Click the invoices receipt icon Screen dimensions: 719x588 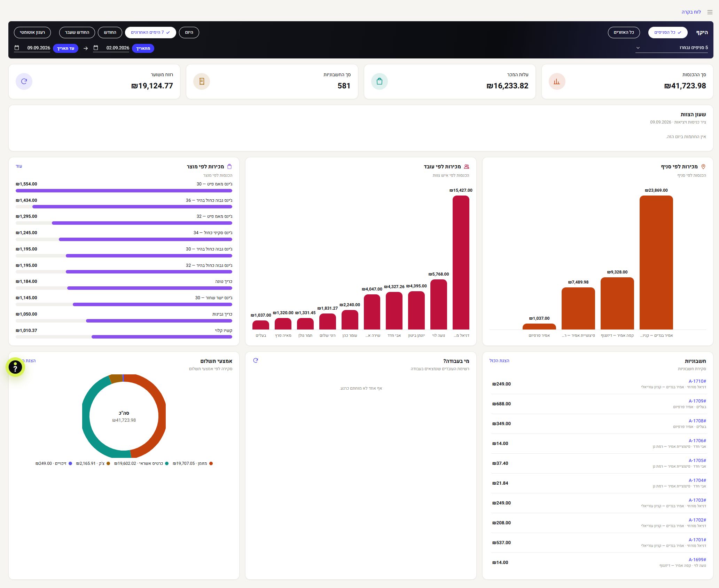202,81
